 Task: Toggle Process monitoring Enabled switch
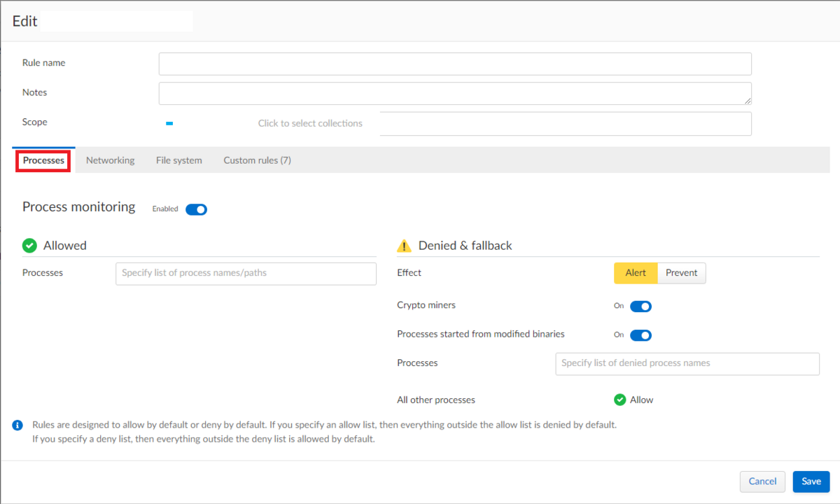point(196,209)
